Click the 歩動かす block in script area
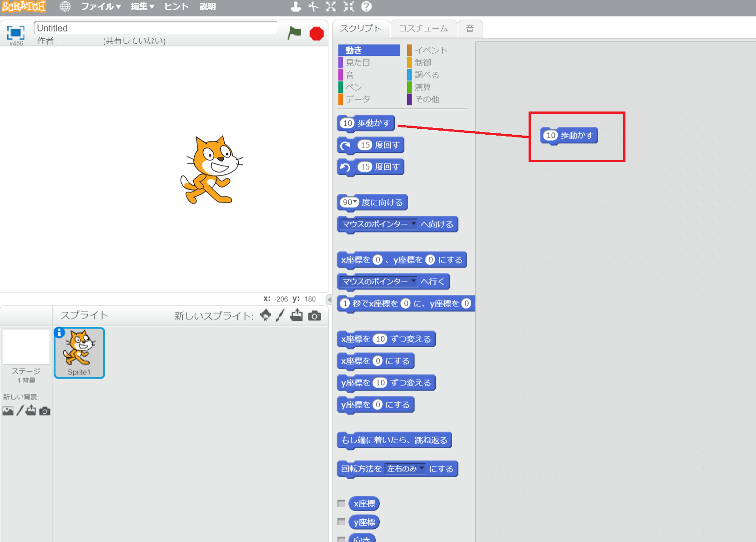 569,136
